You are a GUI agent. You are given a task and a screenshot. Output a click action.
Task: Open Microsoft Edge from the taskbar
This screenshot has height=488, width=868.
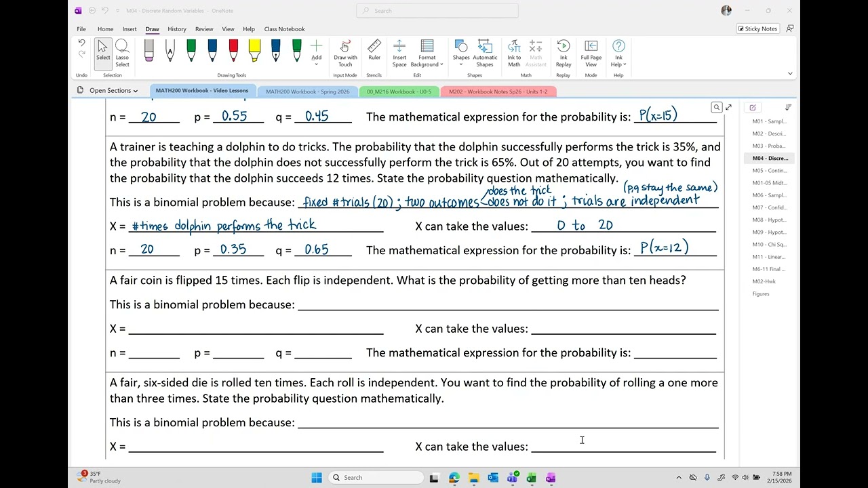[x=454, y=478]
